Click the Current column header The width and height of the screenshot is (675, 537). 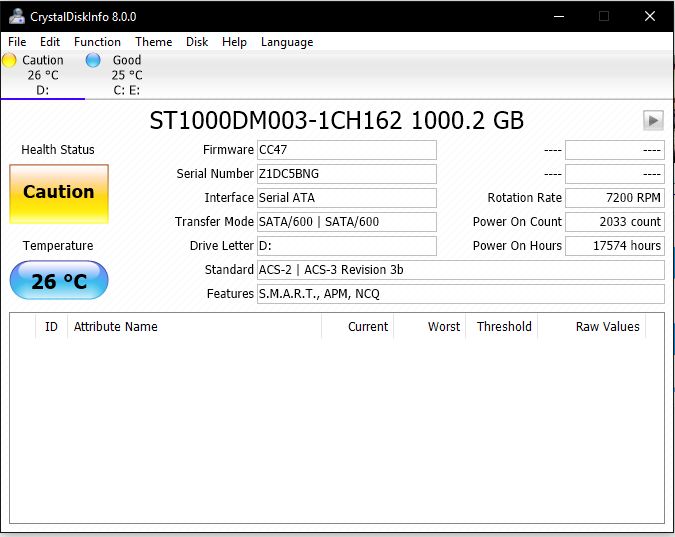358,327
